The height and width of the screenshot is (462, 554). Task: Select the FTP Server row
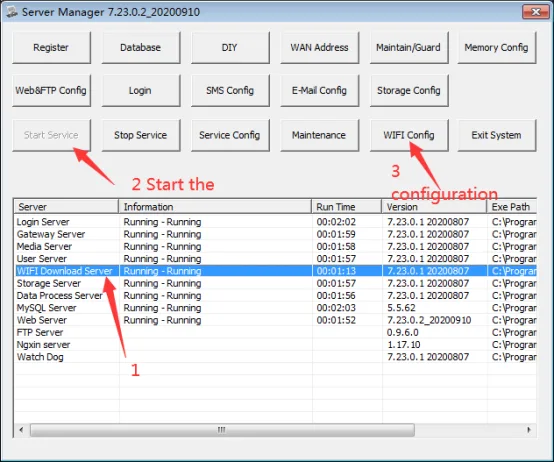click(x=275, y=332)
